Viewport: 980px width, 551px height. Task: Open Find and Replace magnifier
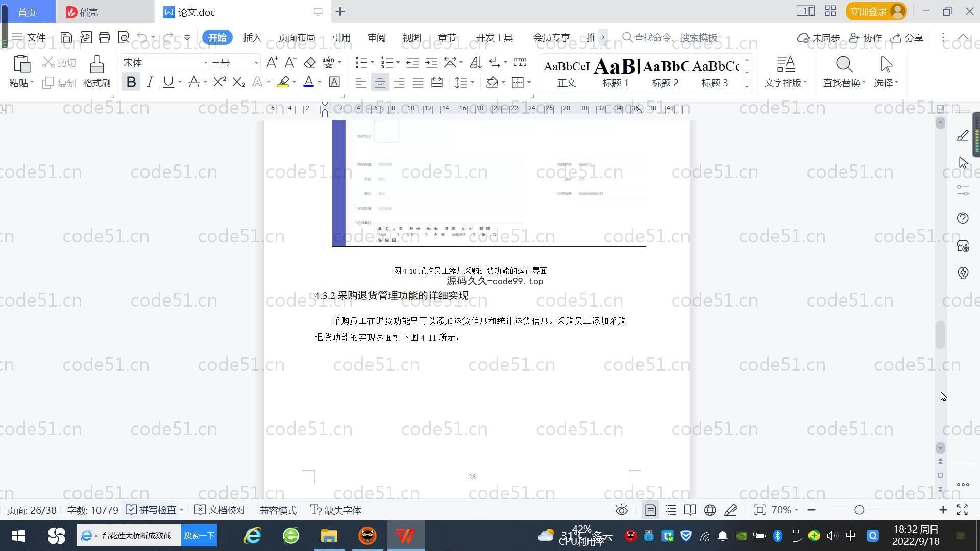(844, 64)
